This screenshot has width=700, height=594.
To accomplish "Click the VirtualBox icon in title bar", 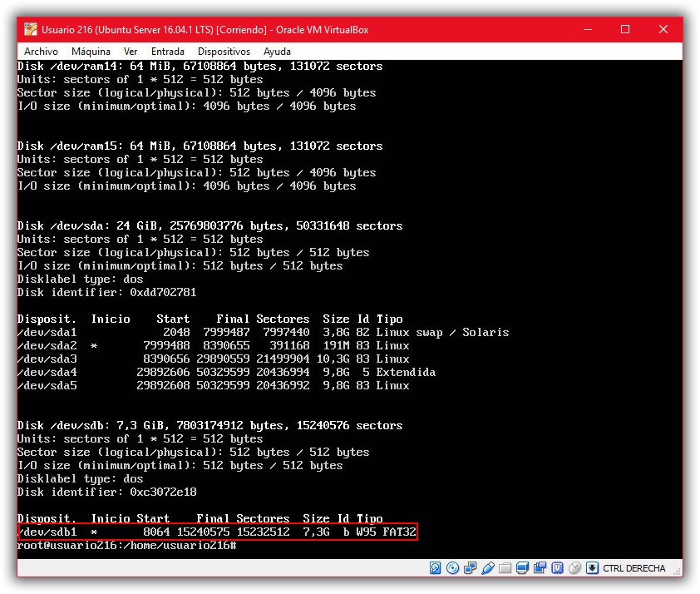I will tap(31, 30).
